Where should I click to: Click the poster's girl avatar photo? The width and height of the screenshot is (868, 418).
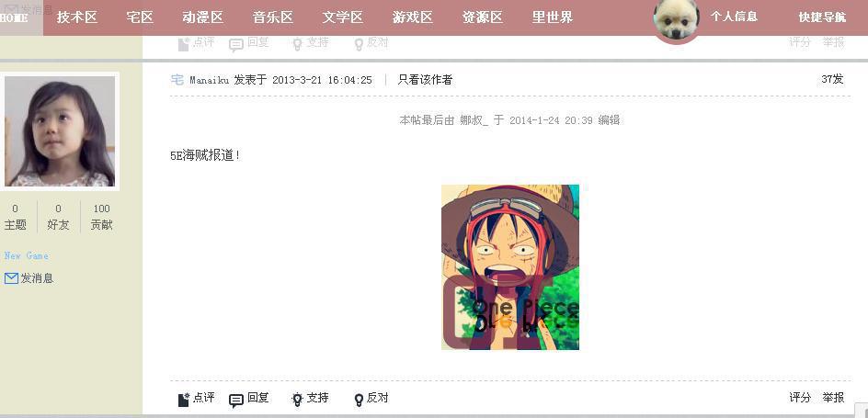tap(60, 131)
